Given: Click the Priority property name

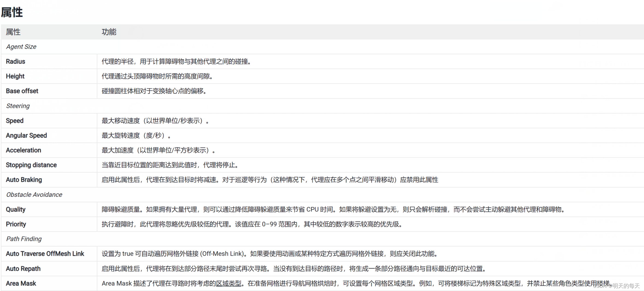Looking at the screenshot, I should (x=16, y=224).
